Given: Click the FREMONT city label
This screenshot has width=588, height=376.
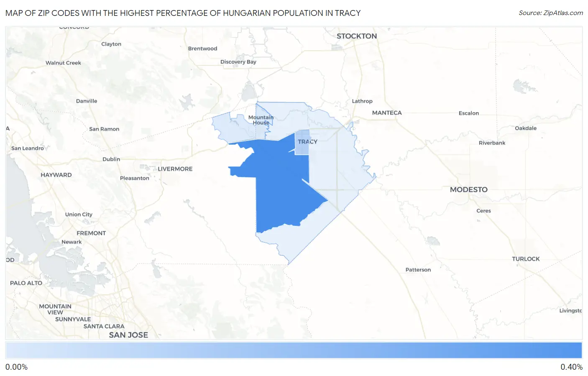Looking at the screenshot, I should point(91,233).
